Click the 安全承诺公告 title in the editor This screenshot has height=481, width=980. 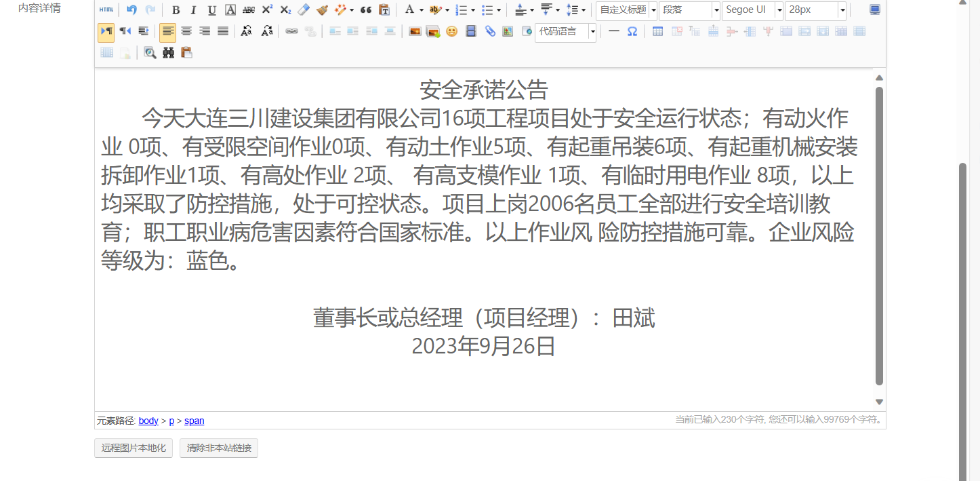coord(484,90)
